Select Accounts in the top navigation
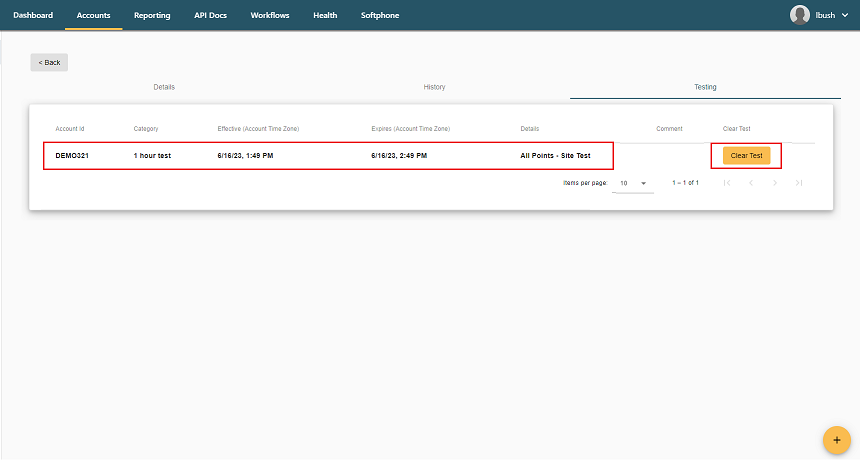The height and width of the screenshot is (460, 860). point(94,15)
